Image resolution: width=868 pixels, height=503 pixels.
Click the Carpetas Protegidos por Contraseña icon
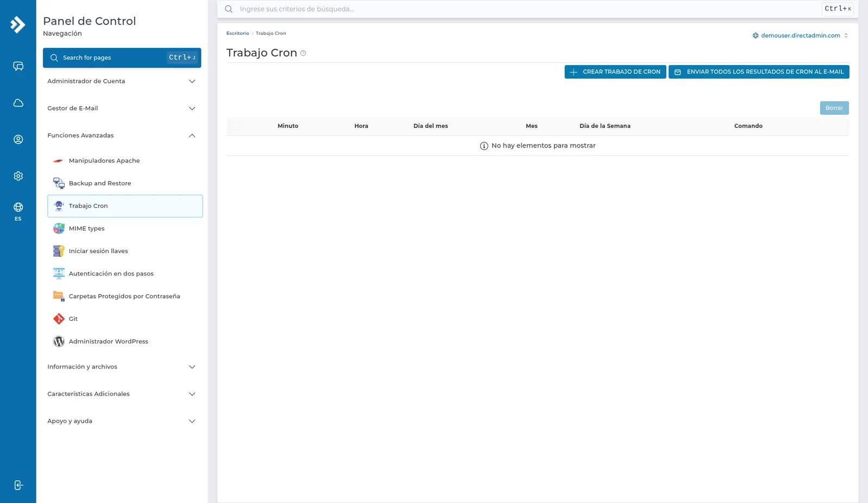click(59, 296)
